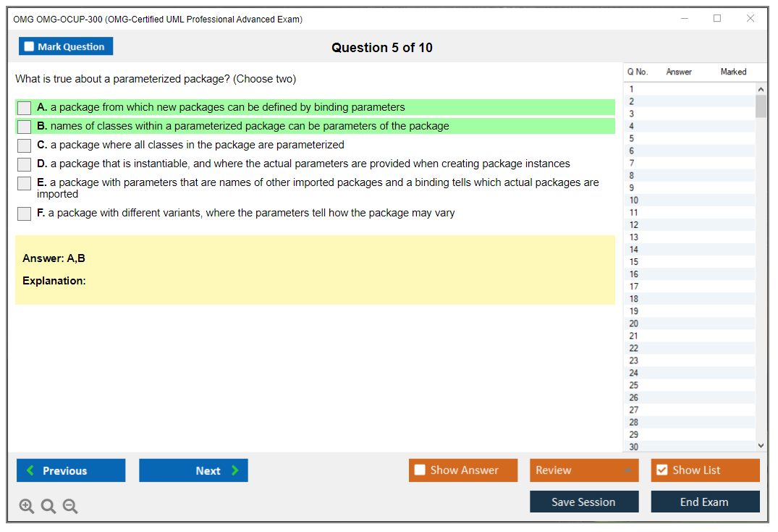This screenshot has width=778, height=532.
Task: Jump to question 5 in list
Action: [632, 138]
